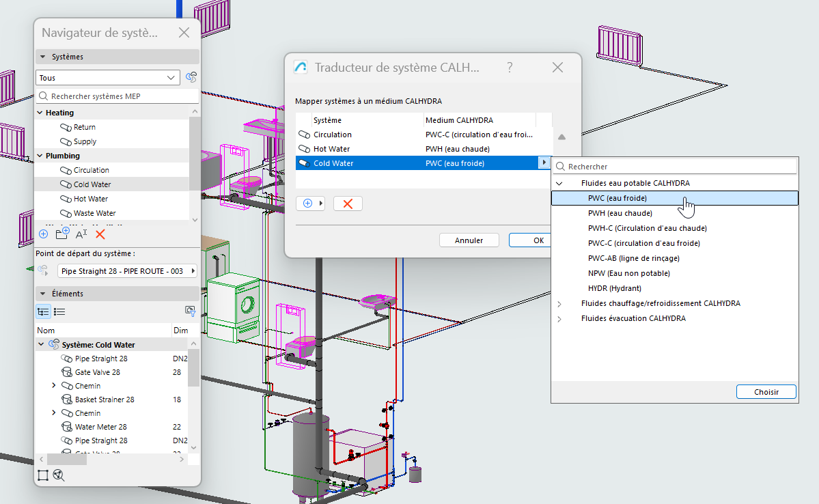Screen dimensions: 819x504
Task: Switch Éléments to flat list view
Action: [59, 311]
